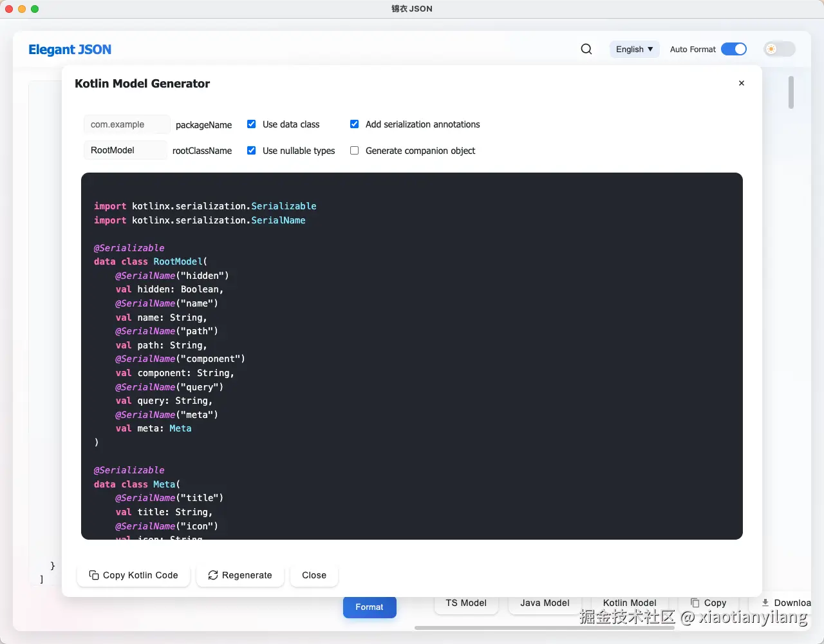
Task: Click the download icon beside Download
Action: click(766, 603)
